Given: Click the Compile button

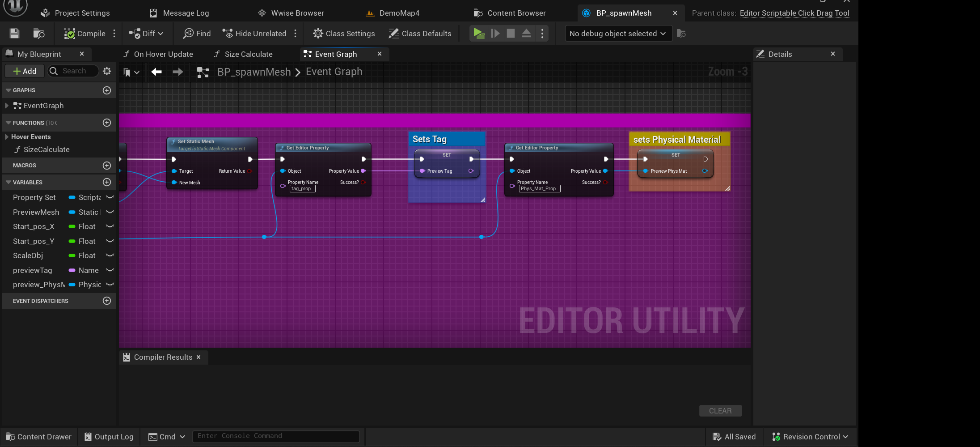Looking at the screenshot, I should 85,34.
